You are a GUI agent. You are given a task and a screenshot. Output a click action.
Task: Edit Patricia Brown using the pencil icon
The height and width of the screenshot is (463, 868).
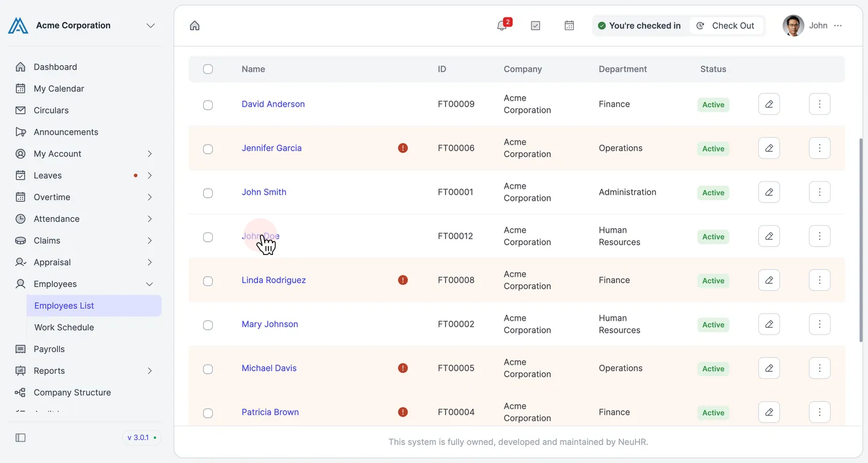(769, 412)
